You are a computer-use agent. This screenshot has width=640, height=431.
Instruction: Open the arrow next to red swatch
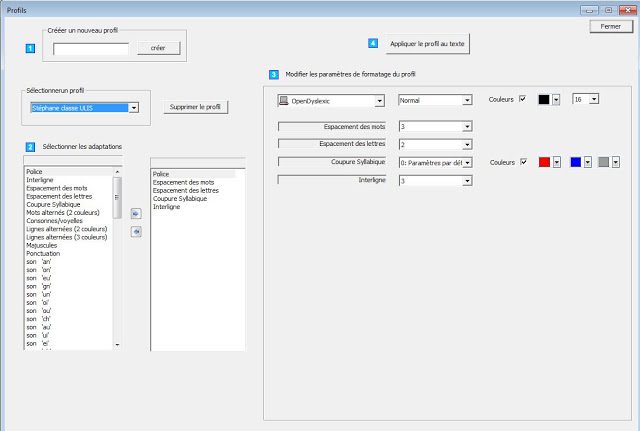[557, 162]
